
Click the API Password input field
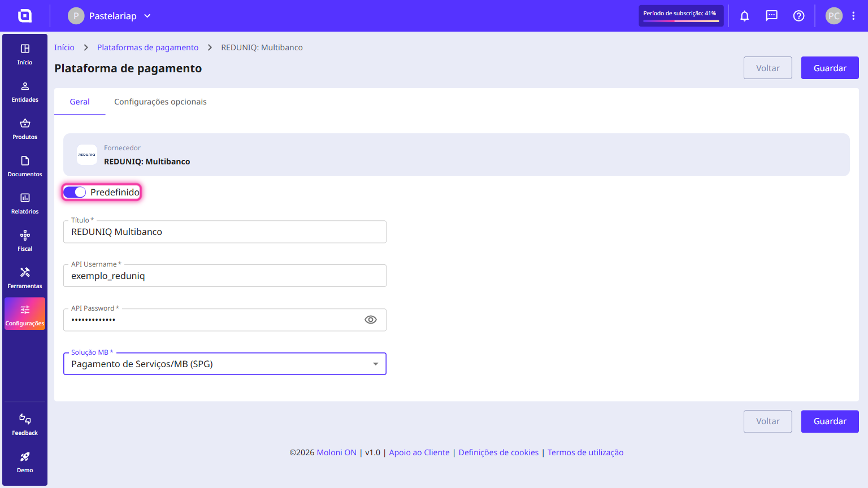coord(225,320)
